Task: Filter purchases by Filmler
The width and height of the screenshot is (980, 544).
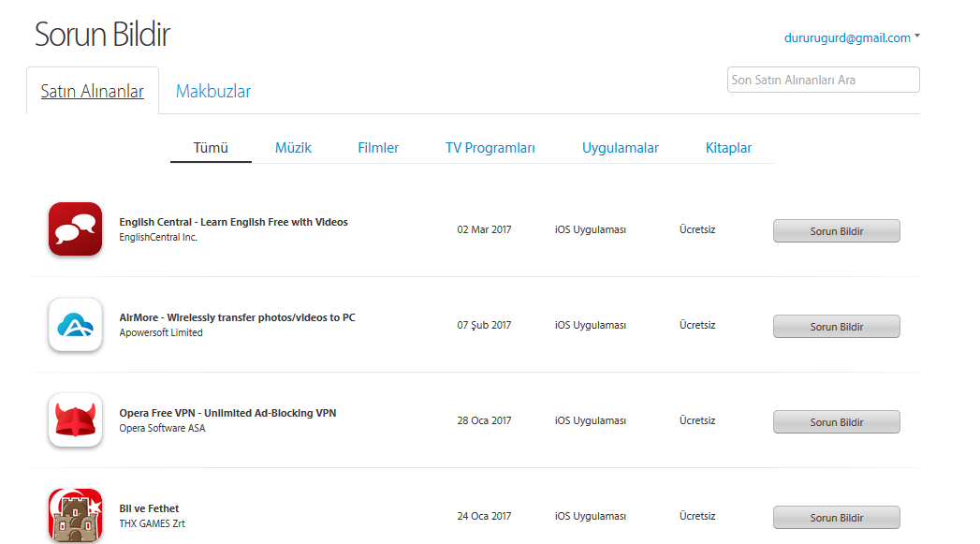Action: pyautogui.click(x=378, y=148)
